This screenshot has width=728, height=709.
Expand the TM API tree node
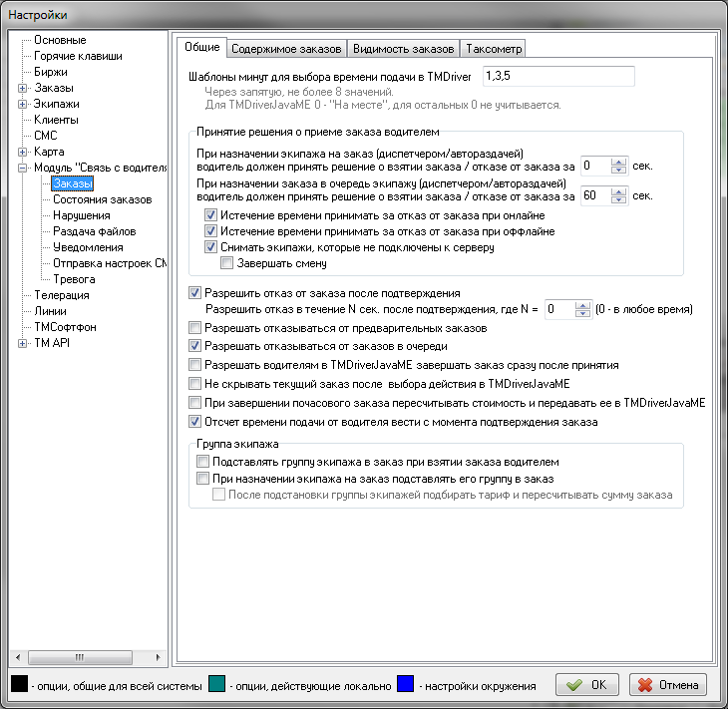click(x=22, y=343)
